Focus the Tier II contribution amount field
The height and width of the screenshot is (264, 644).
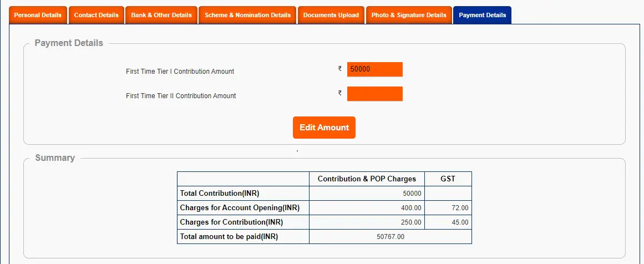click(374, 94)
